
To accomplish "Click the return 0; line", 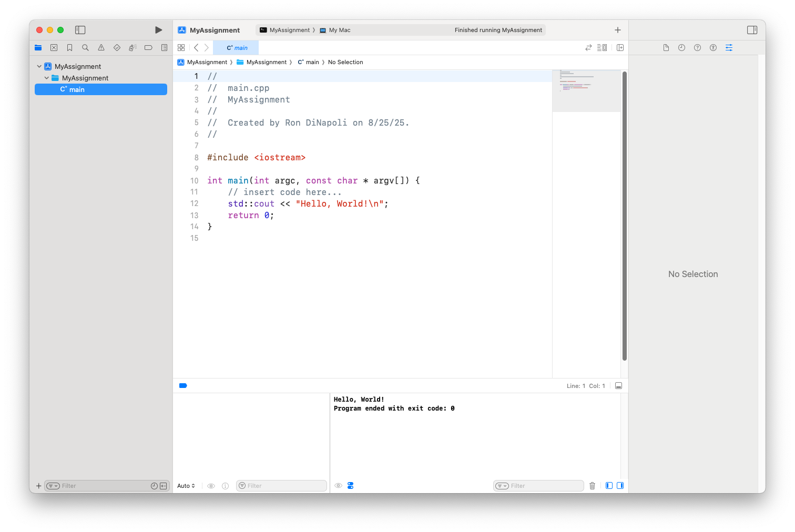I will click(251, 215).
